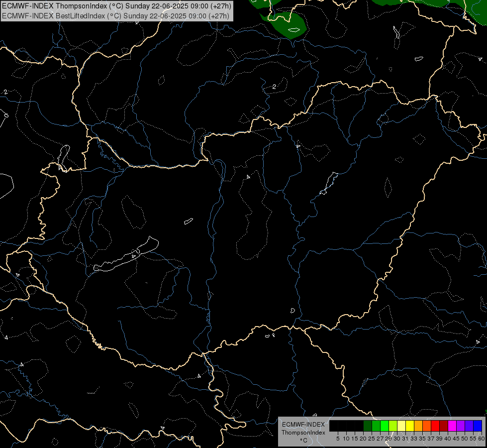Select the dark red 39–40 legend swatch

click(444, 426)
